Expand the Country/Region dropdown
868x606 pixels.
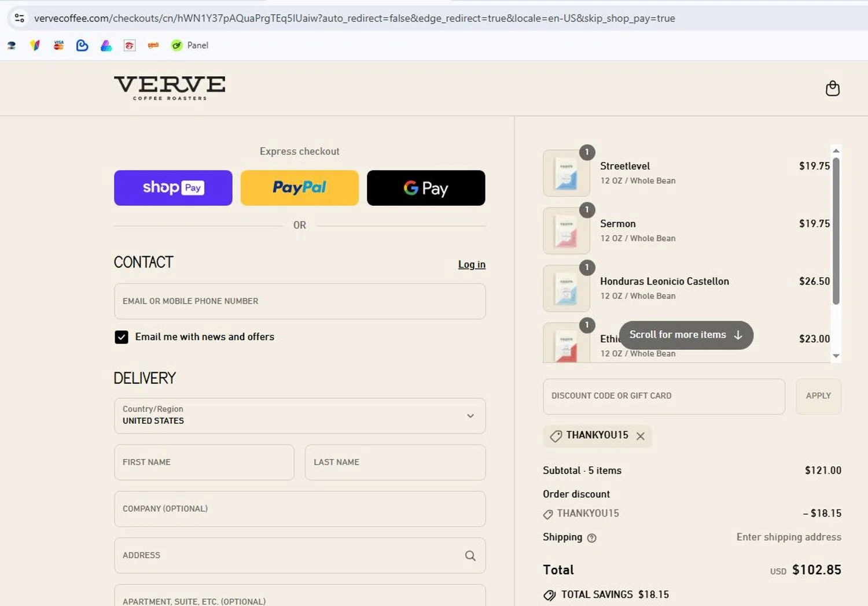click(x=300, y=416)
